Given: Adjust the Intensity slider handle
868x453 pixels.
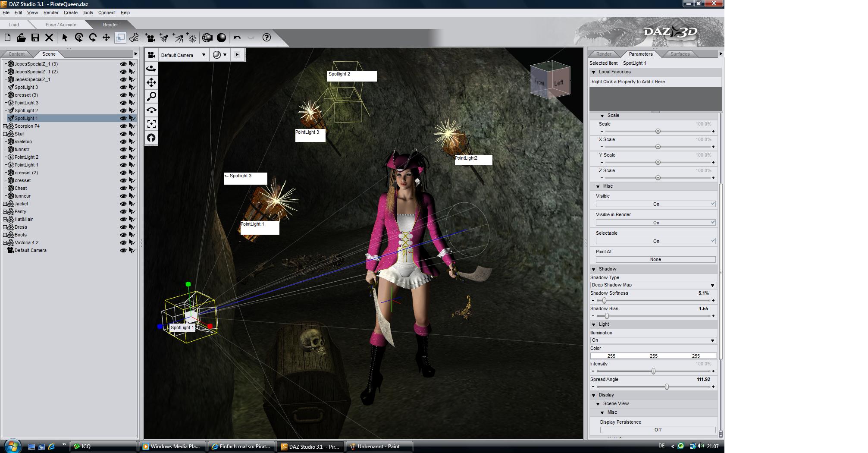Looking at the screenshot, I should pos(653,371).
